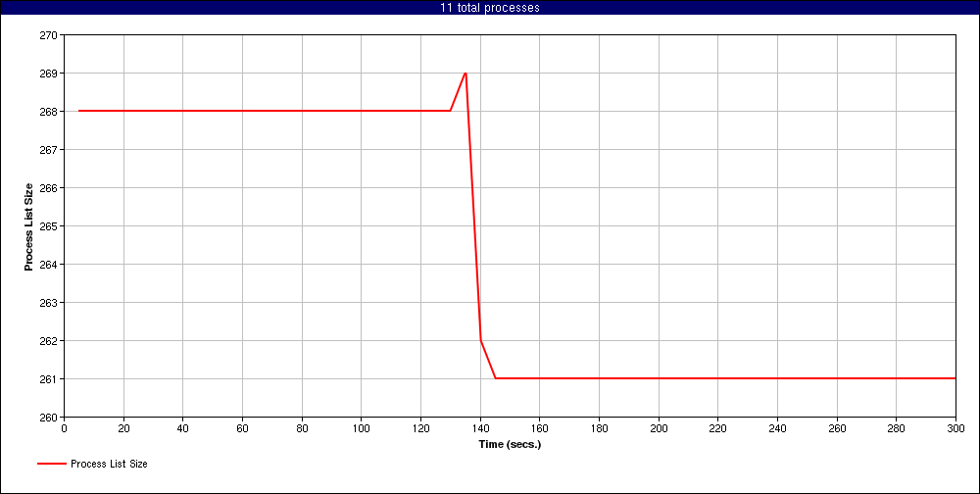Screen dimensions: 980x494
Task: Click the 280 label on the time axis
Action: [897, 428]
